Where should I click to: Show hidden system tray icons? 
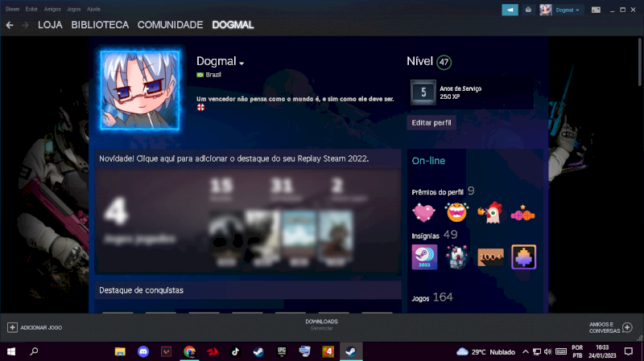click(x=525, y=351)
